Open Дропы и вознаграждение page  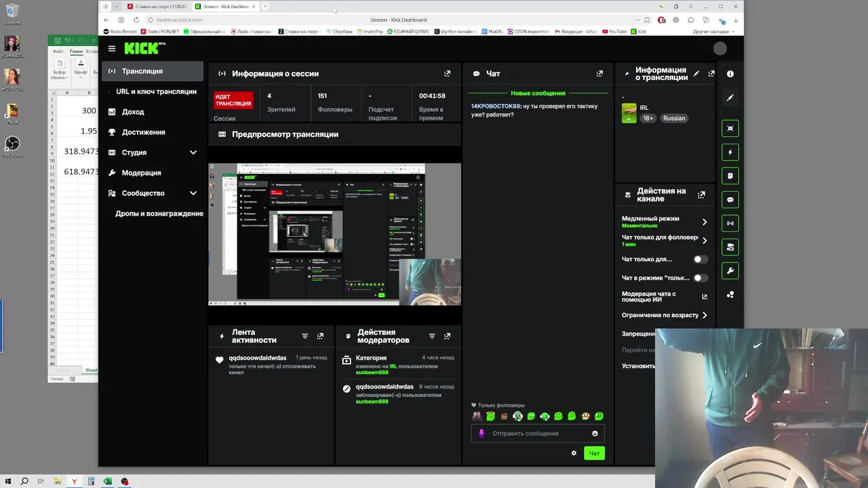coord(159,213)
